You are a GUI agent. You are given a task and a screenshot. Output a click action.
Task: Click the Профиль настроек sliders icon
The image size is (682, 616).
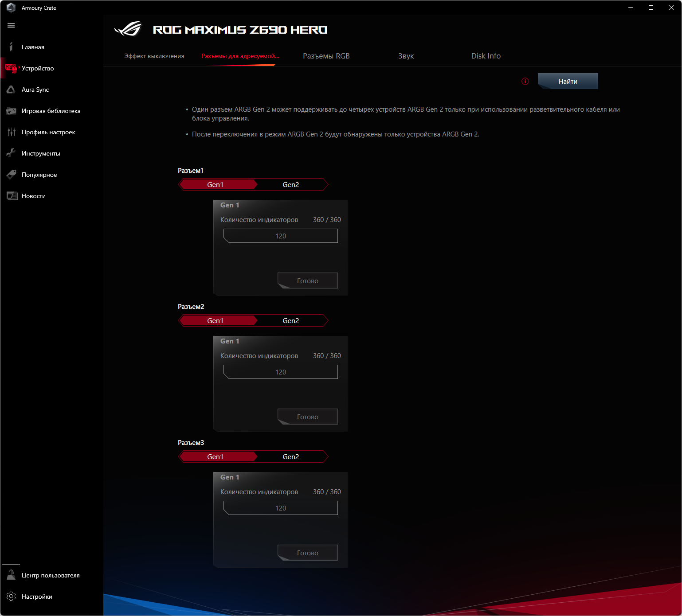tap(11, 132)
